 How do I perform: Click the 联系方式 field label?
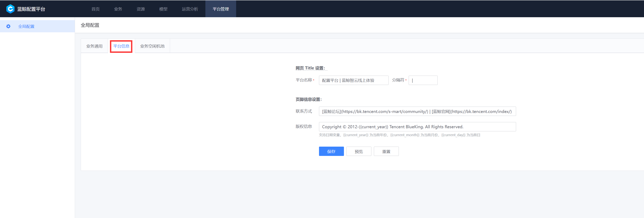point(304,111)
